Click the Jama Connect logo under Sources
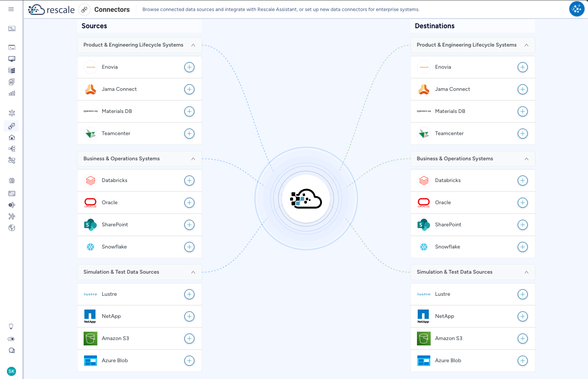 tap(90, 89)
